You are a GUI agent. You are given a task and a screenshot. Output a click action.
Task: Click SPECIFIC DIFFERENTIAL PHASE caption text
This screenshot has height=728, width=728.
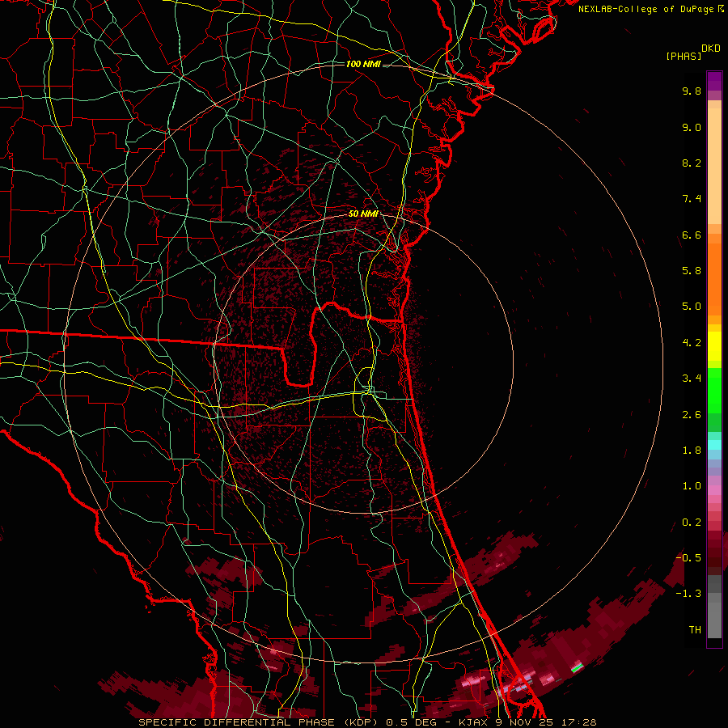pyautogui.click(x=236, y=722)
